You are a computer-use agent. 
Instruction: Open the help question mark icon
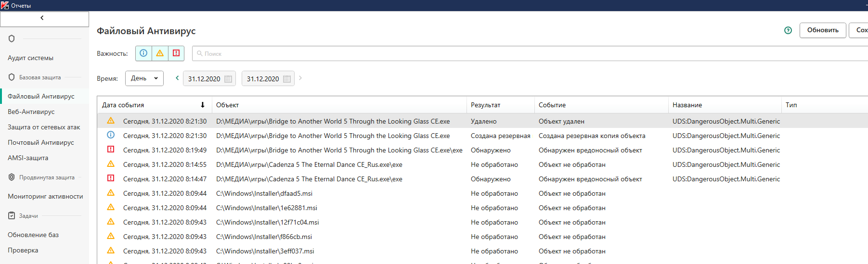tap(788, 30)
